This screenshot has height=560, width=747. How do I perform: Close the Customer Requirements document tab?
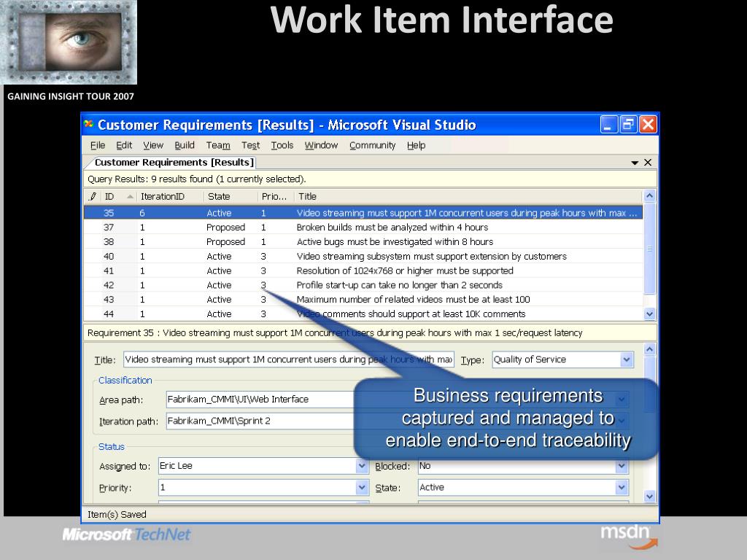coord(648,163)
